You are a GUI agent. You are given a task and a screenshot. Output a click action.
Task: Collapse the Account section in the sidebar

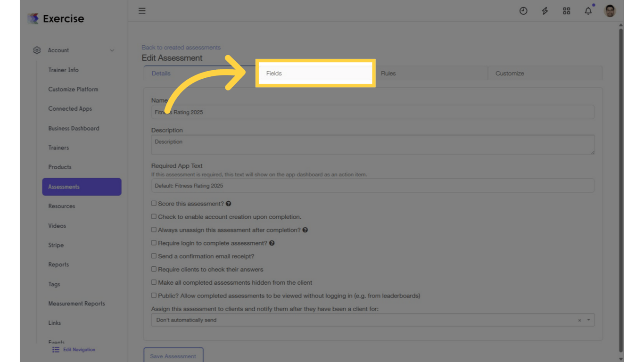112,50
